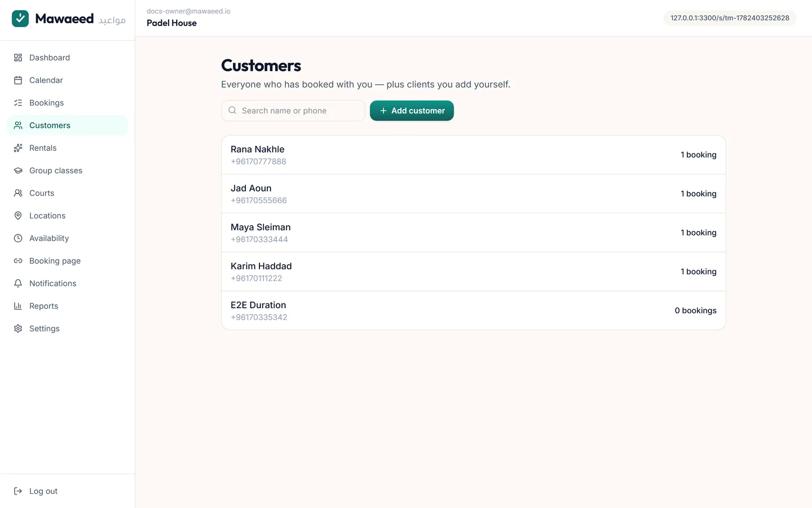Click the Calendar icon in sidebar
This screenshot has width=812, height=508.
tap(18, 80)
